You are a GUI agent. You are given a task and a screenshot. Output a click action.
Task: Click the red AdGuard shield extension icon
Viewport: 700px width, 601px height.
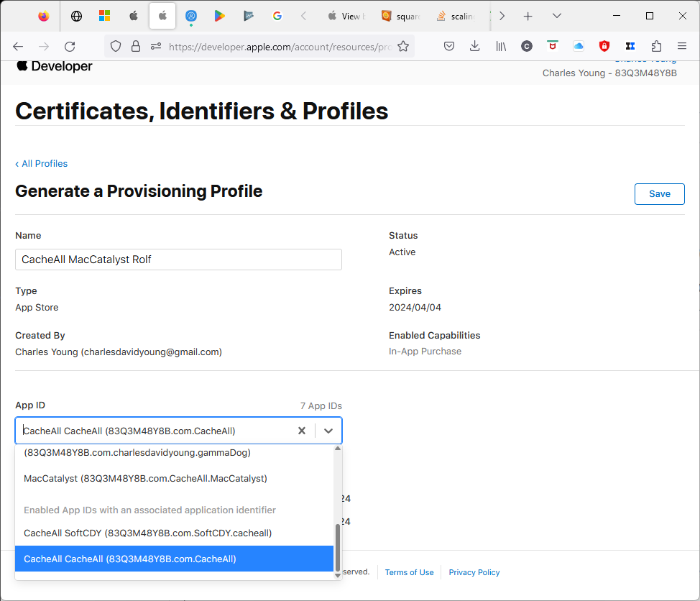tap(604, 46)
